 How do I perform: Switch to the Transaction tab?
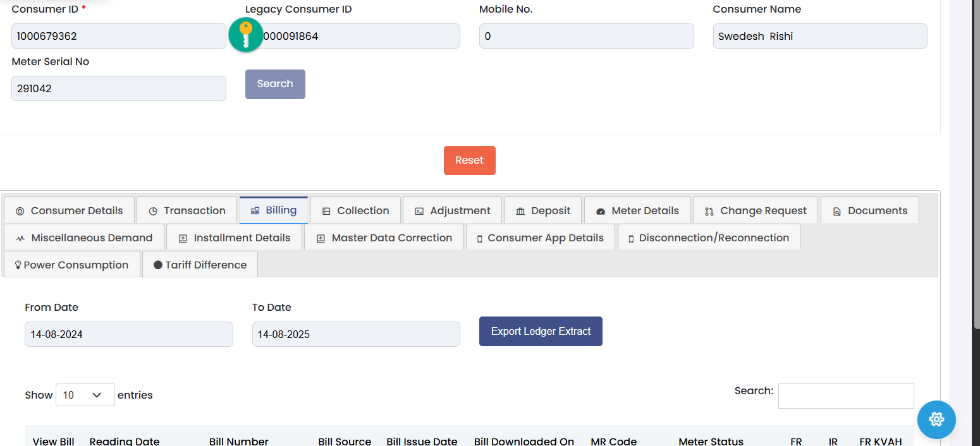click(x=187, y=210)
